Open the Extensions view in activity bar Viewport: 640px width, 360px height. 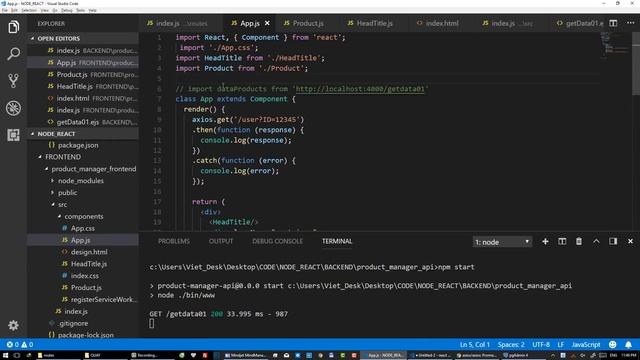click(x=13, y=135)
